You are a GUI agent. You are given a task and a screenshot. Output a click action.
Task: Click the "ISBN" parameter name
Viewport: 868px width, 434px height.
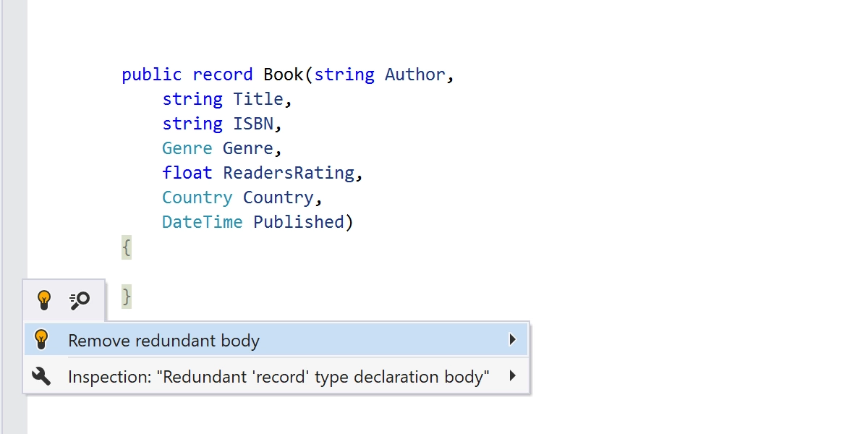pyautogui.click(x=253, y=124)
